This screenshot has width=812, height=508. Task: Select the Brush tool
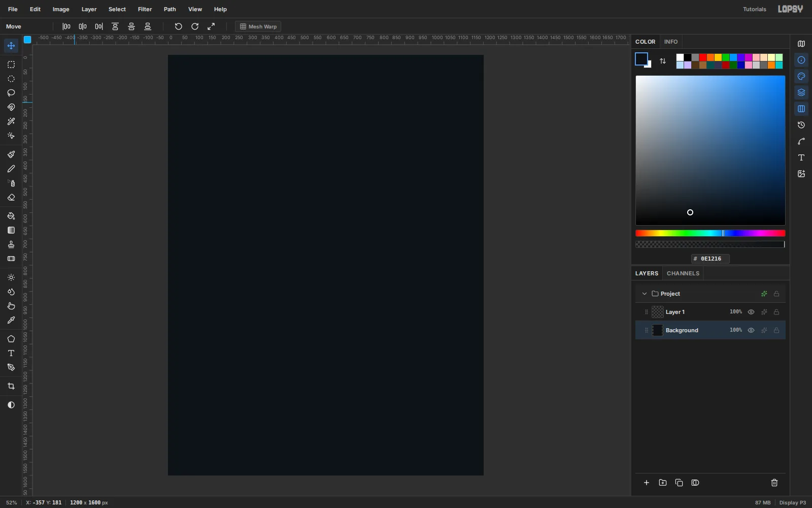click(11, 154)
